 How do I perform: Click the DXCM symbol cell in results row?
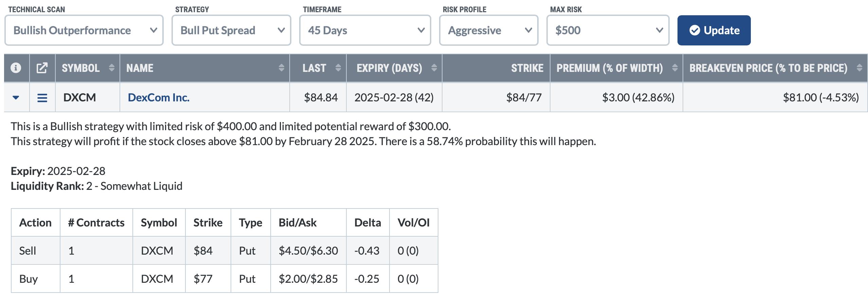79,98
